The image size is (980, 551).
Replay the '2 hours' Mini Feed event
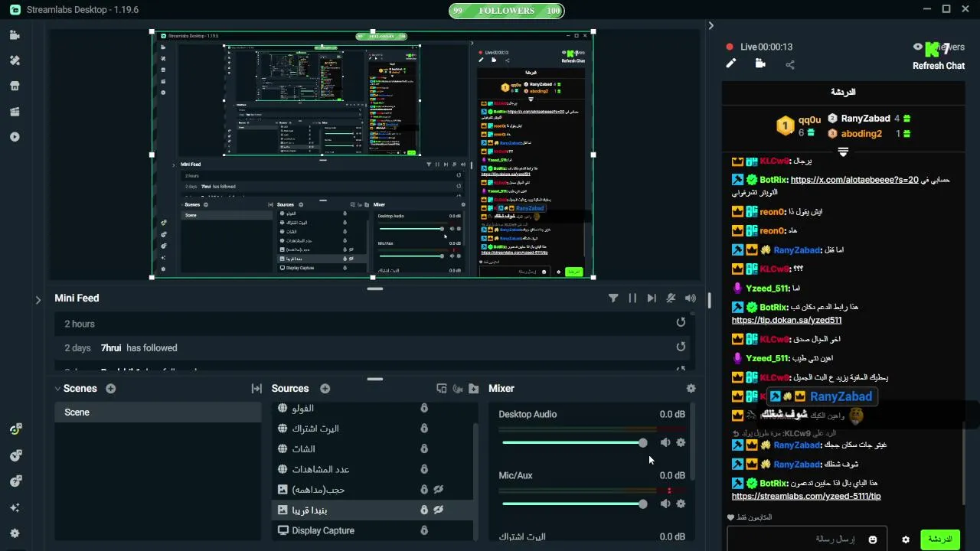(681, 323)
